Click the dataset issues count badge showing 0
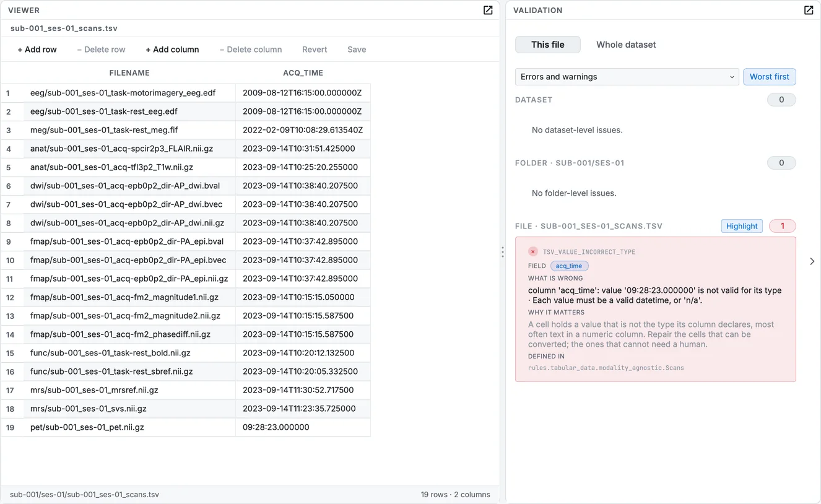Viewport: 821px width, 504px height. [781, 100]
